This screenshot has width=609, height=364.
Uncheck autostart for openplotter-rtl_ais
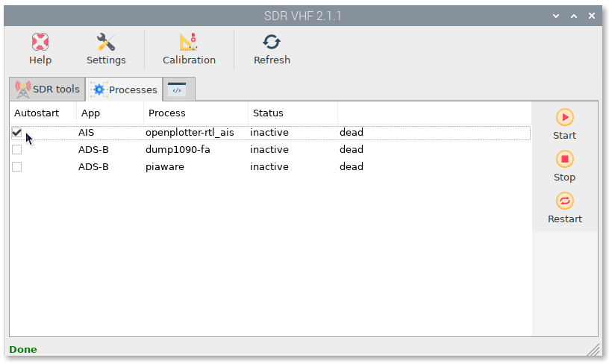point(16,132)
